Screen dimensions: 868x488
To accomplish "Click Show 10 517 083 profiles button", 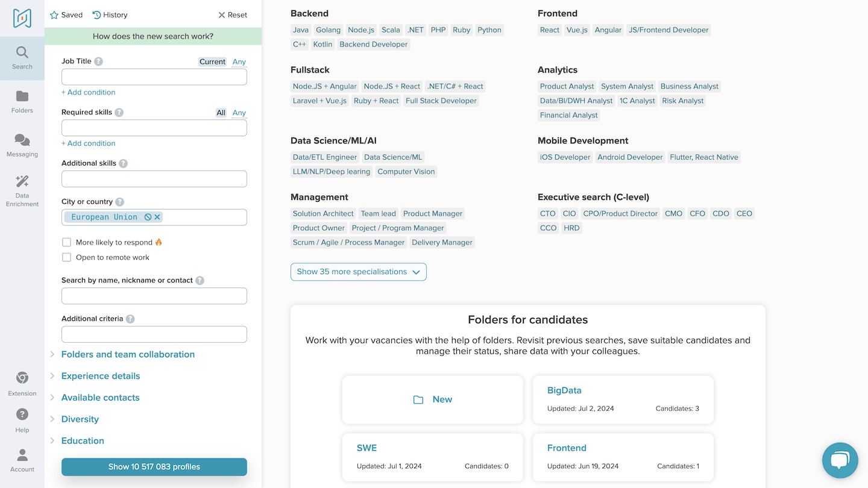I will tap(154, 467).
